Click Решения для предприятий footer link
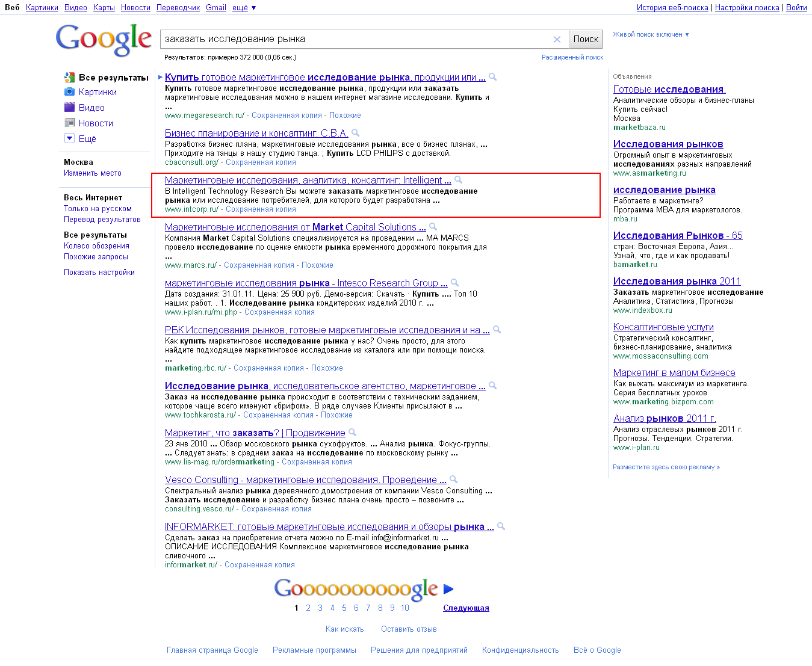This screenshot has width=812, height=666. click(419, 650)
